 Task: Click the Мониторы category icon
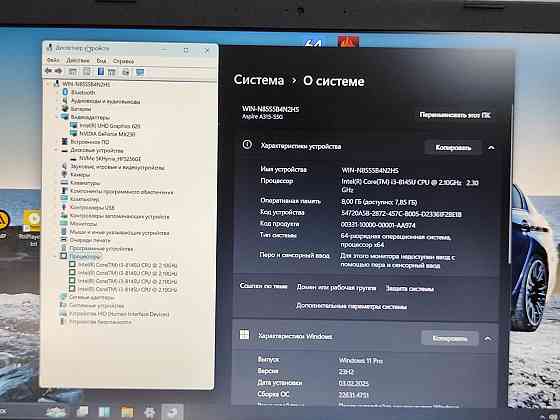coord(64,223)
